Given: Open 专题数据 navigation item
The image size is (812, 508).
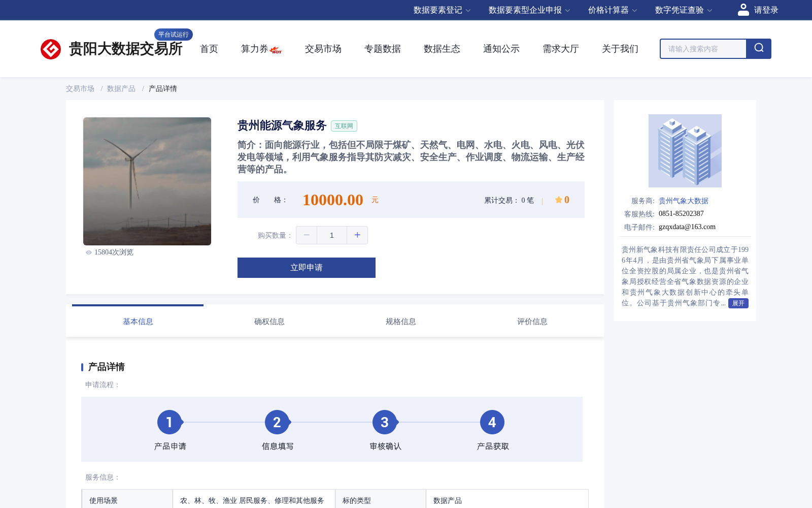Looking at the screenshot, I should pos(383,49).
